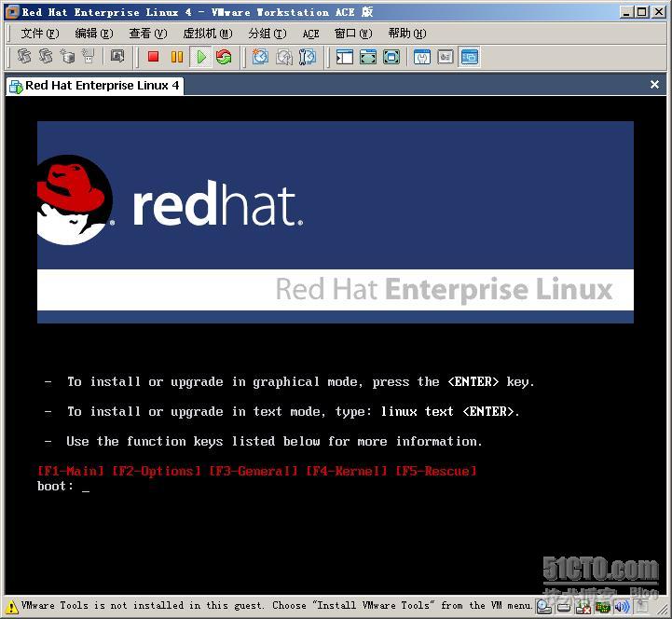Open the Snapshot Manager wrench-clock icon
This screenshot has height=619, width=672.
[x=308, y=57]
